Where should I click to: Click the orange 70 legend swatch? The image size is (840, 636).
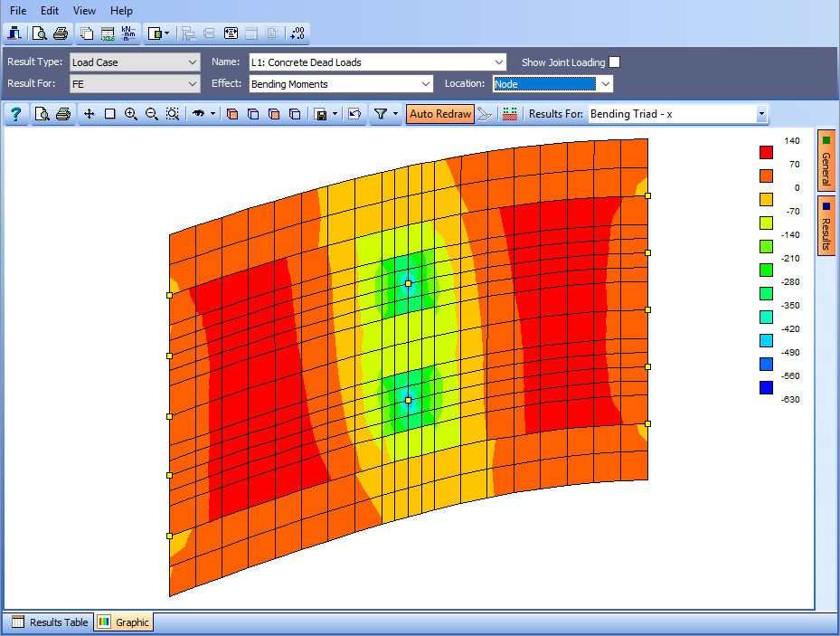pos(766,176)
